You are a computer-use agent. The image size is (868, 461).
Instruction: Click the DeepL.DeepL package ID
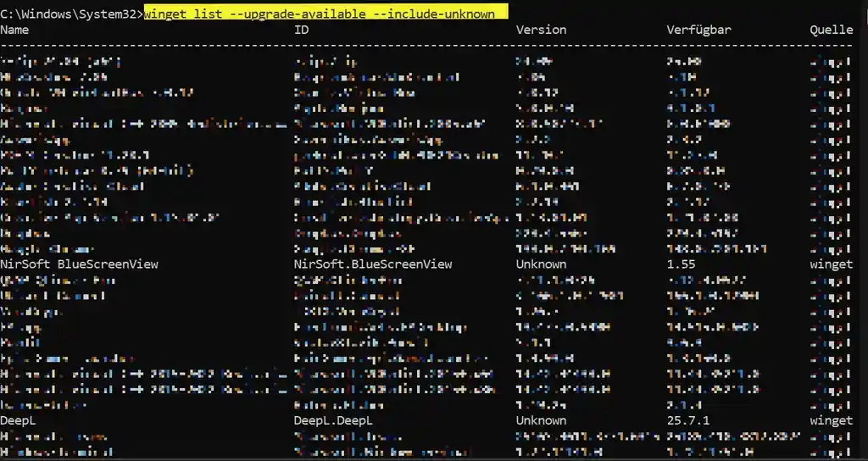(x=333, y=420)
